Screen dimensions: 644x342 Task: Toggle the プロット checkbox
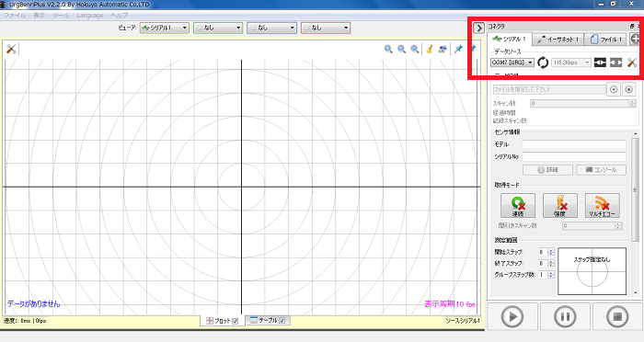[236, 321]
